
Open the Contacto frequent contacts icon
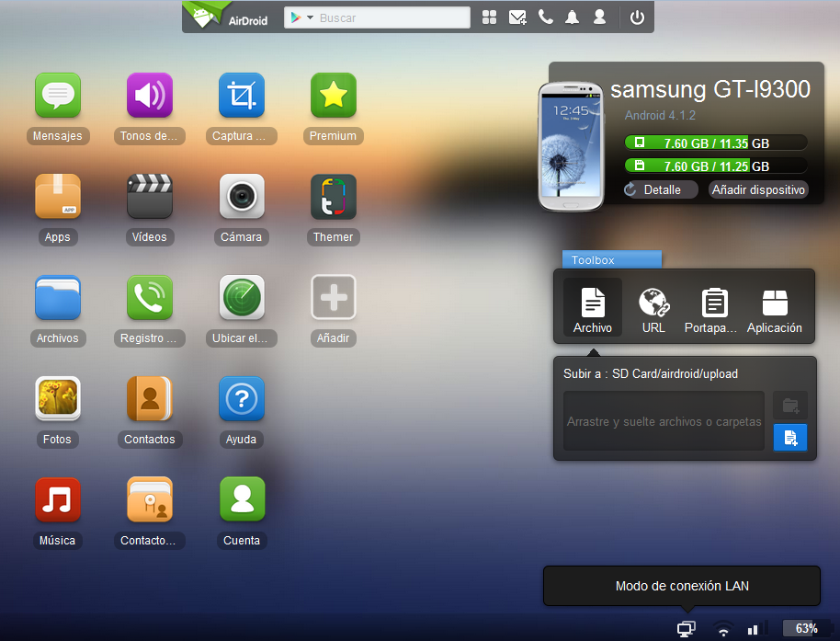pyautogui.click(x=150, y=500)
